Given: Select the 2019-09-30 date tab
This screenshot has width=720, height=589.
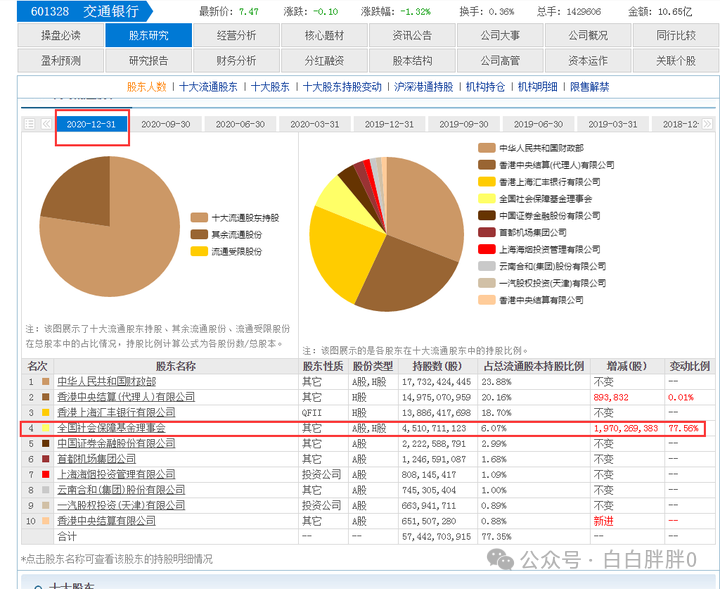Looking at the screenshot, I should point(464,124).
